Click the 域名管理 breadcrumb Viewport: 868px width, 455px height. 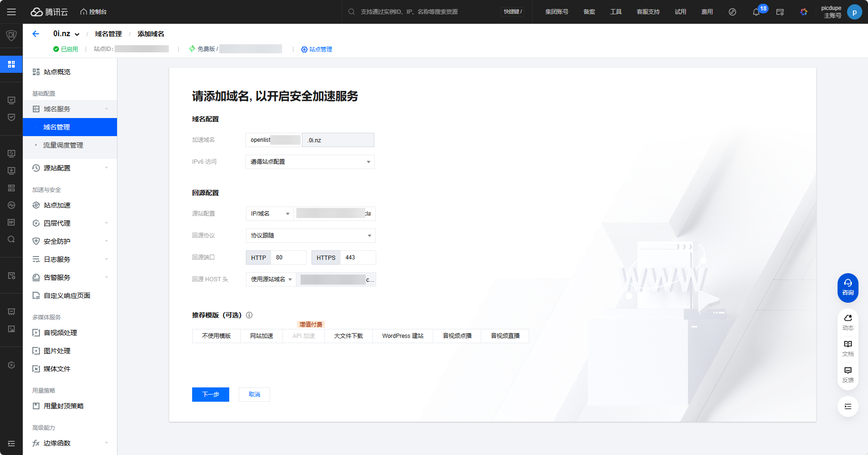(x=108, y=34)
